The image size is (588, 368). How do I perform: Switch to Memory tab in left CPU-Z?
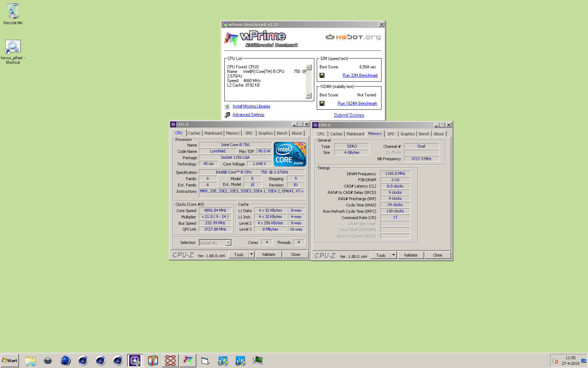(233, 133)
